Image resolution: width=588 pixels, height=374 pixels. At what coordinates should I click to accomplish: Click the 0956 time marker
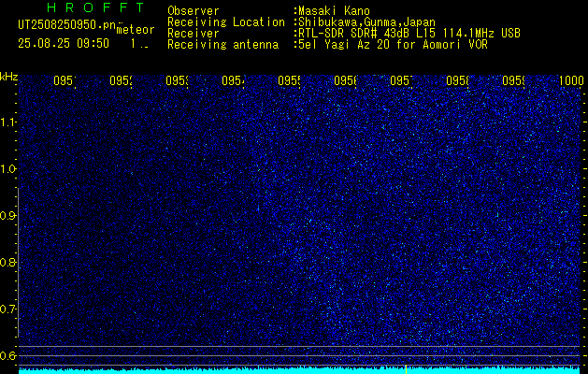click(x=345, y=80)
